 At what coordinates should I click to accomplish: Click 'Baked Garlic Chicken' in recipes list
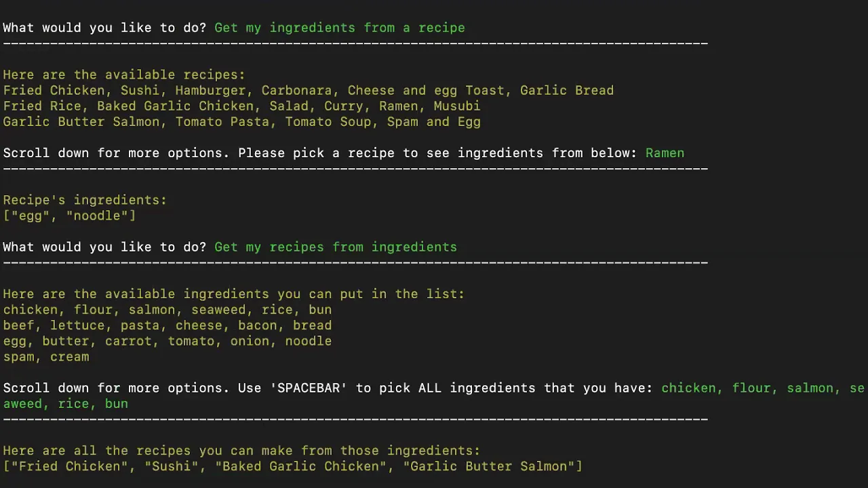(176, 106)
